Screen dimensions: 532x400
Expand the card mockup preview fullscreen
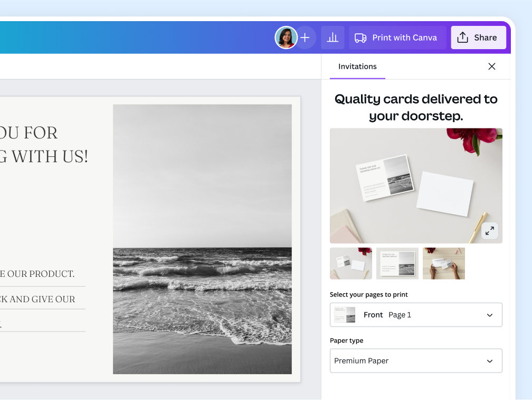coord(490,231)
